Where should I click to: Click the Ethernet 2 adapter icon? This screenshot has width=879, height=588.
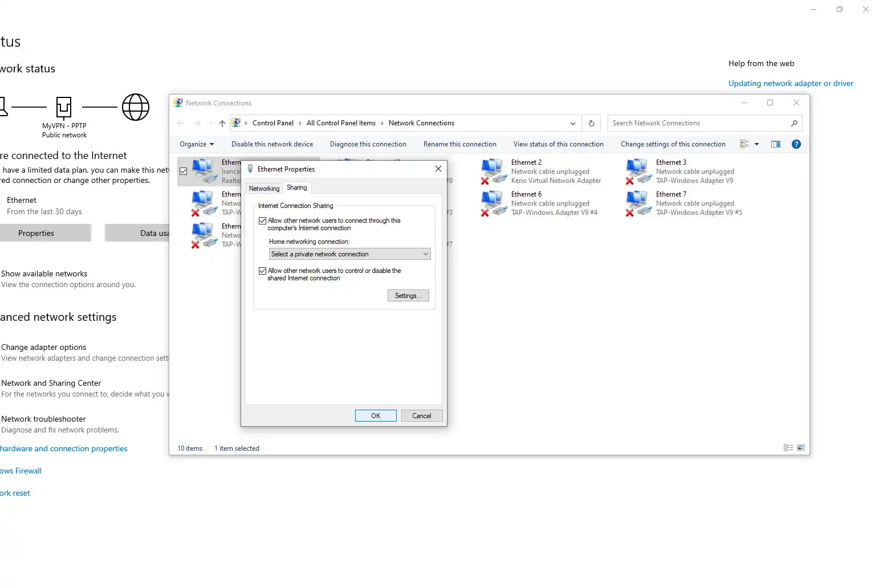point(493,171)
